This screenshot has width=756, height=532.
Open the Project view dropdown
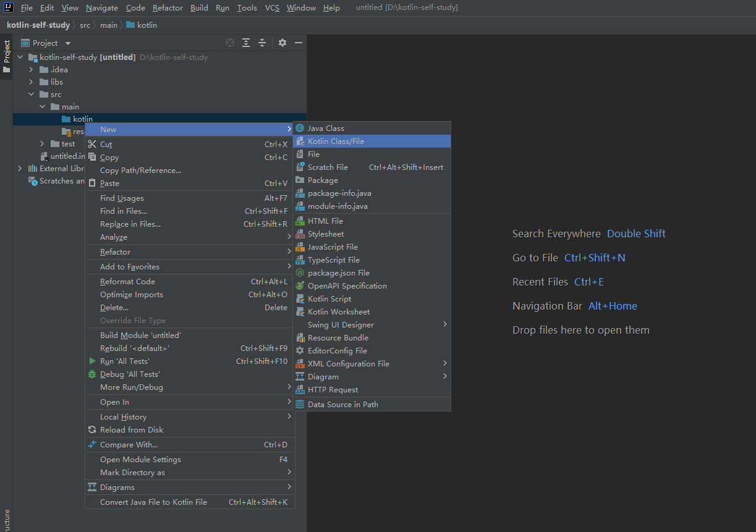(68, 43)
